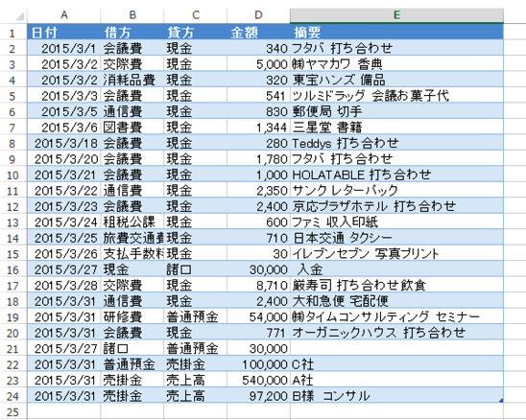Select row 25 header
The width and height of the screenshot is (526, 420).
(x=12, y=412)
